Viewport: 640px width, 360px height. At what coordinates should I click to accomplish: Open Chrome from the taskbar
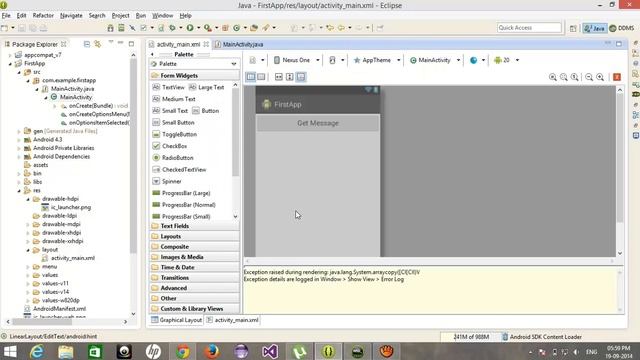coord(183,351)
